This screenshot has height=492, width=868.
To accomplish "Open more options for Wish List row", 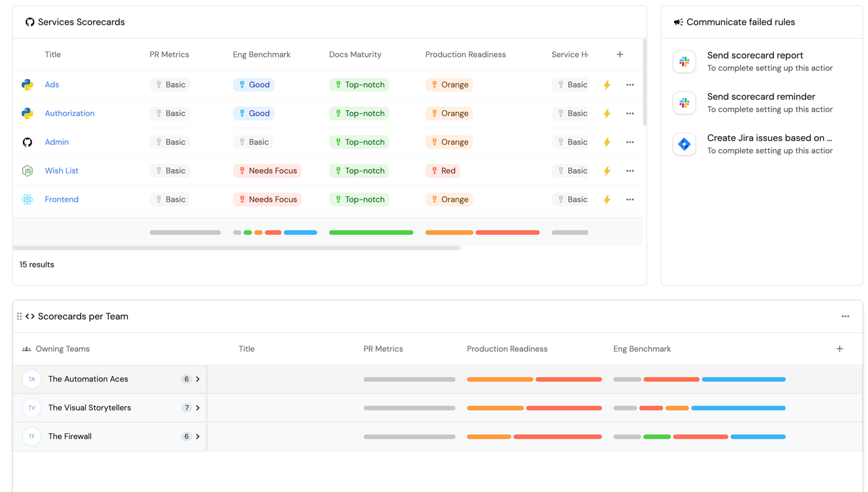I will tap(630, 171).
